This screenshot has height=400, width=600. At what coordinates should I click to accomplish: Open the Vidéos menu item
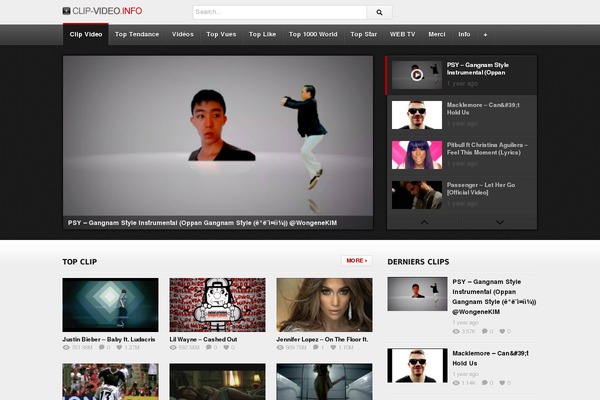click(183, 34)
